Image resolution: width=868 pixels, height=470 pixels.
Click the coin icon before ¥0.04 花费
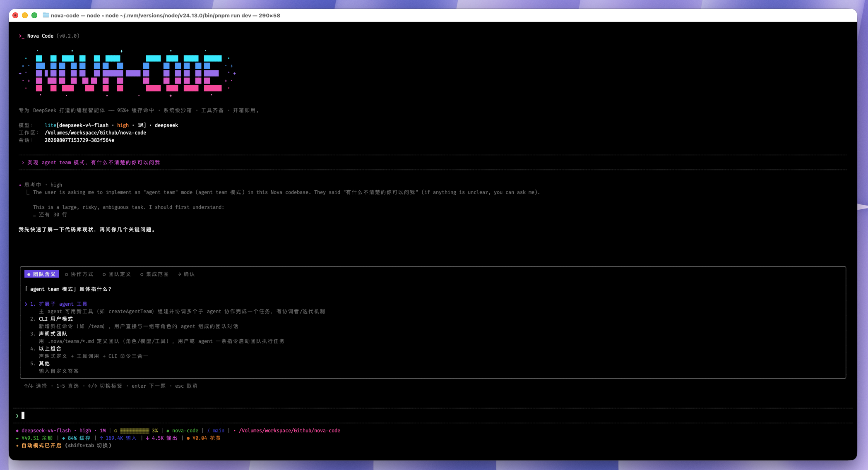point(188,438)
